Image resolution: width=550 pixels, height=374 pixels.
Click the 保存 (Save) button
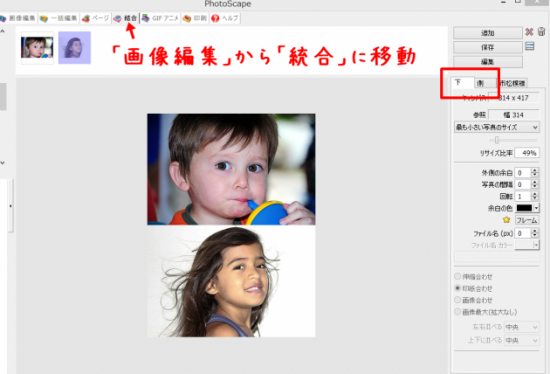coord(488,47)
